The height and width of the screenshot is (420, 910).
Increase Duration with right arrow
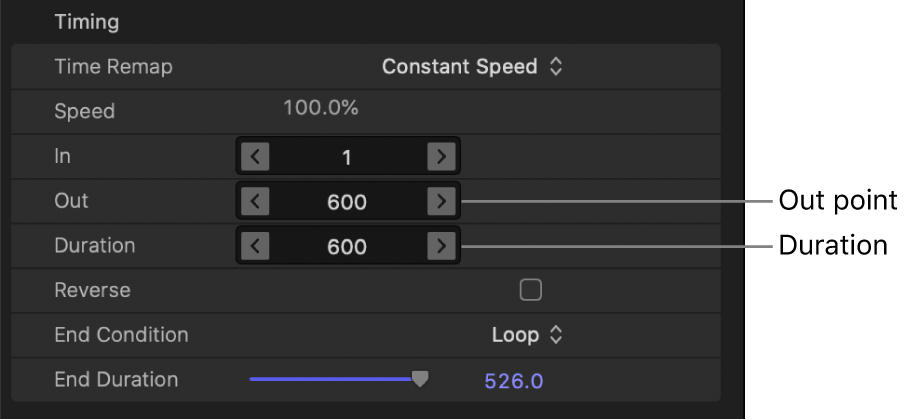click(x=440, y=246)
